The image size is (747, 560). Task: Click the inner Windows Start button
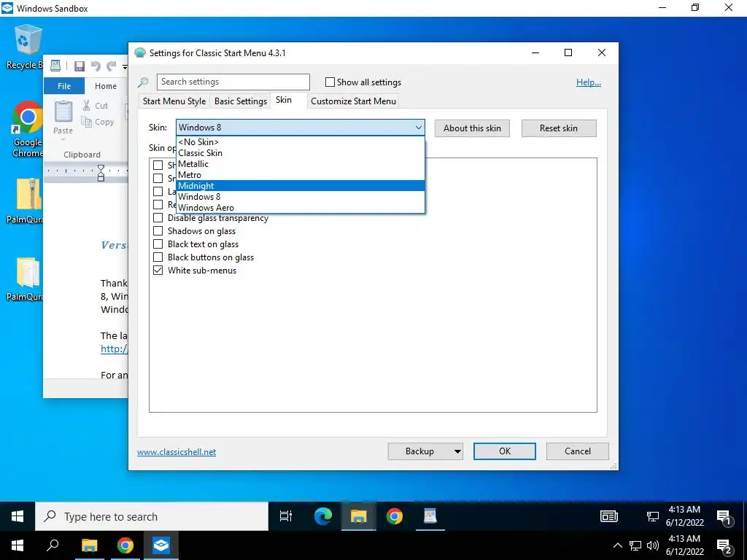click(x=18, y=516)
